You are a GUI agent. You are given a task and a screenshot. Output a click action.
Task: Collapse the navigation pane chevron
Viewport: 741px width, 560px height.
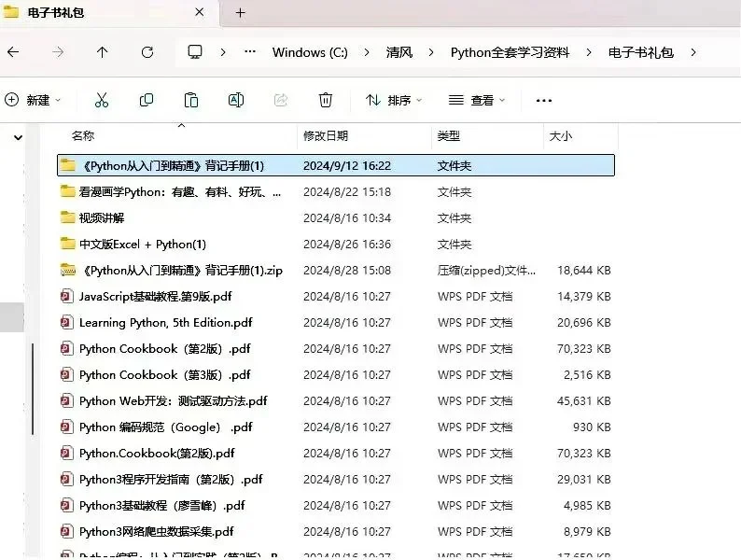pyautogui.click(x=18, y=138)
